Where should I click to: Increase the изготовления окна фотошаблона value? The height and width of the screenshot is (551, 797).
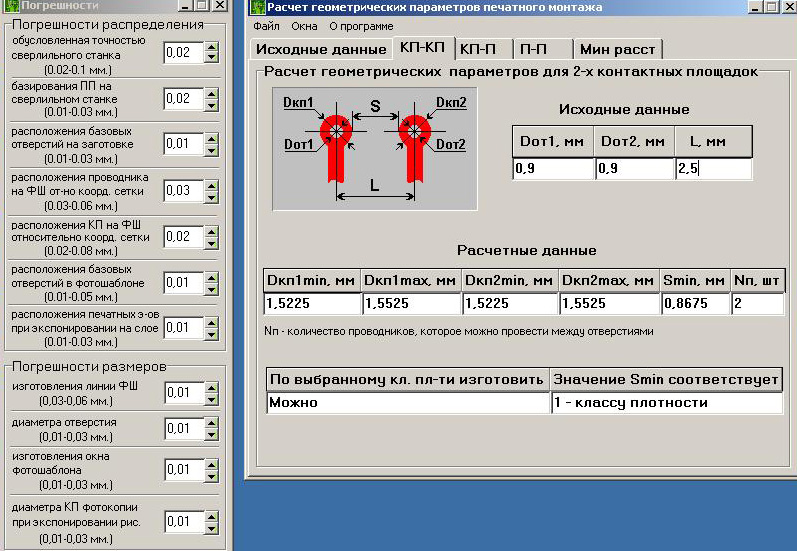click(211, 464)
